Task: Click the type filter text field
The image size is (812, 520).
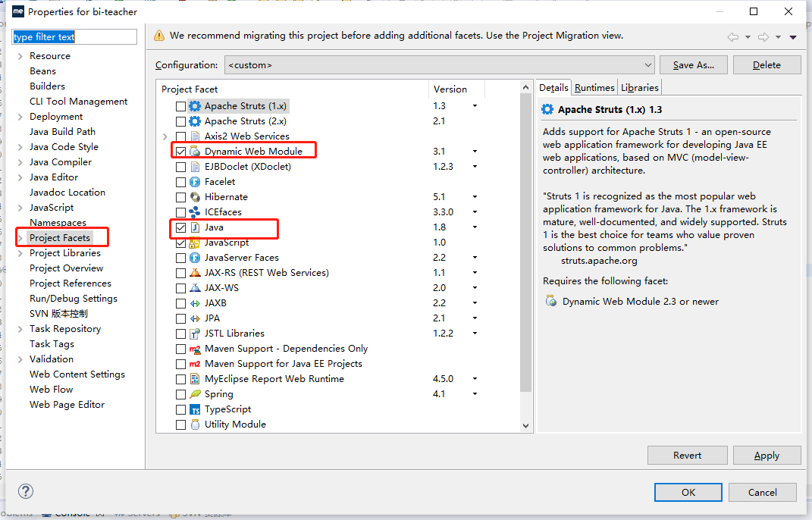Action: tap(74, 37)
